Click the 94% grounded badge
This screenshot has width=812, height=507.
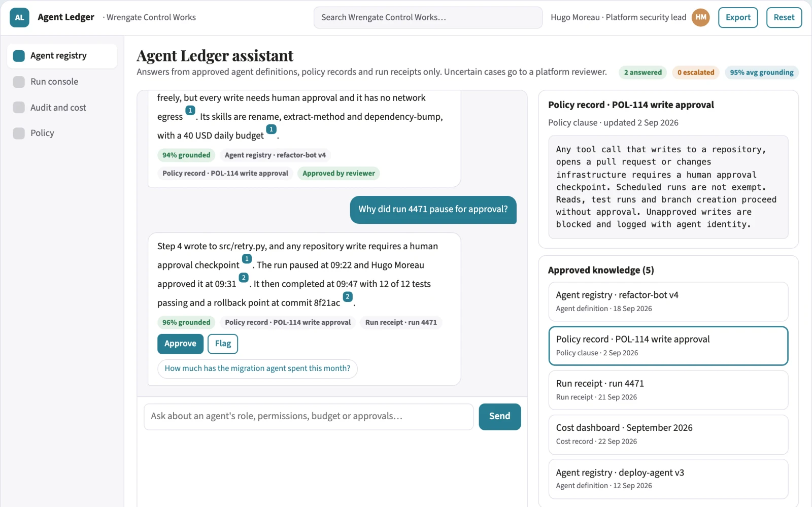tap(186, 155)
